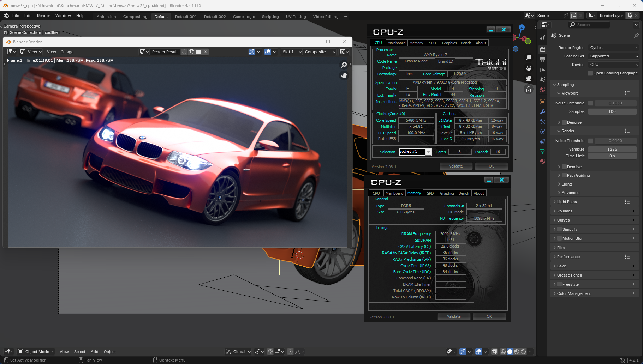Enable the Motion Blur checkbox

tap(559, 238)
